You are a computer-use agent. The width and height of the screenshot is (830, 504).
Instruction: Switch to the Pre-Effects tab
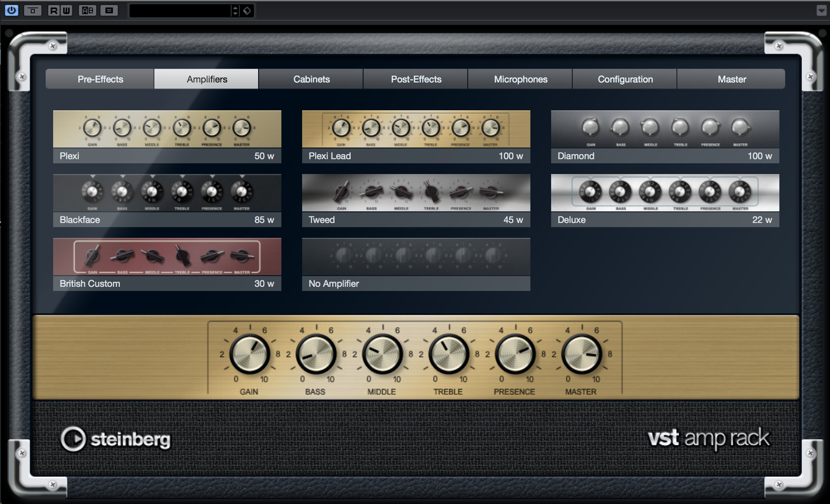(x=101, y=79)
